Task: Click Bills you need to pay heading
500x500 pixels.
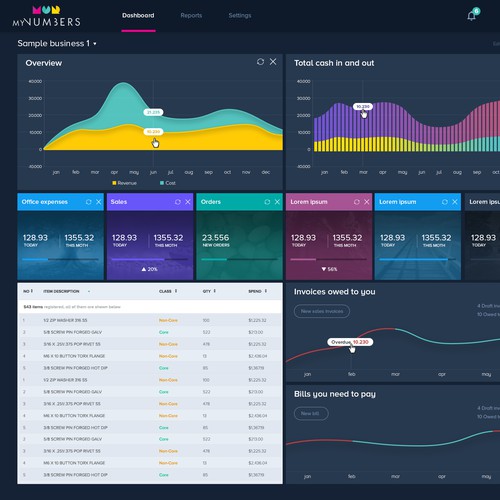Action: 335,394
